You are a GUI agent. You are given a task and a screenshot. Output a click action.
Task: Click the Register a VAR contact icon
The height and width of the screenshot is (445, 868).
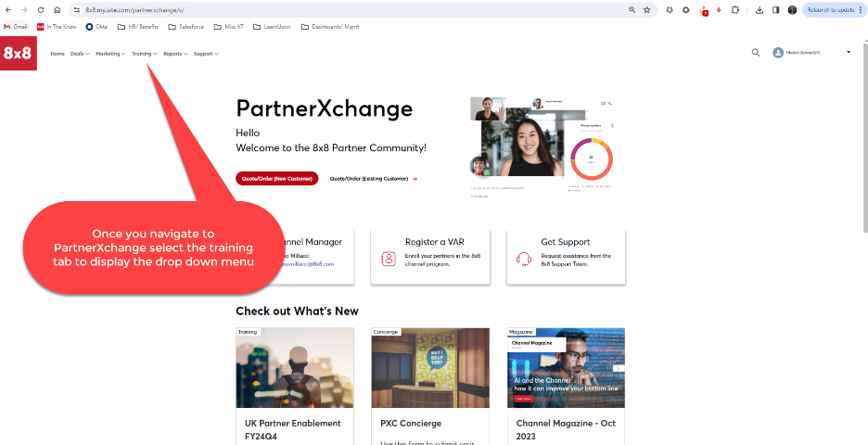tap(389, 259)
